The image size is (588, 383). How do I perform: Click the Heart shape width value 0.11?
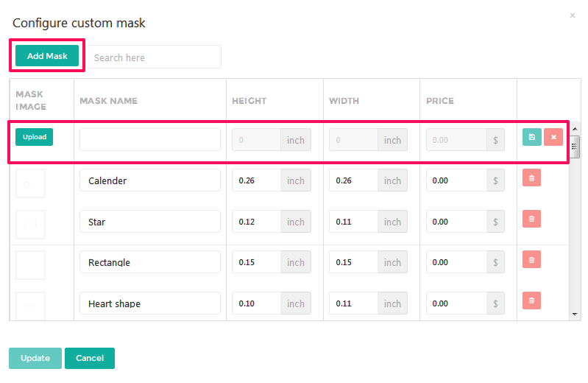point(353,303)
